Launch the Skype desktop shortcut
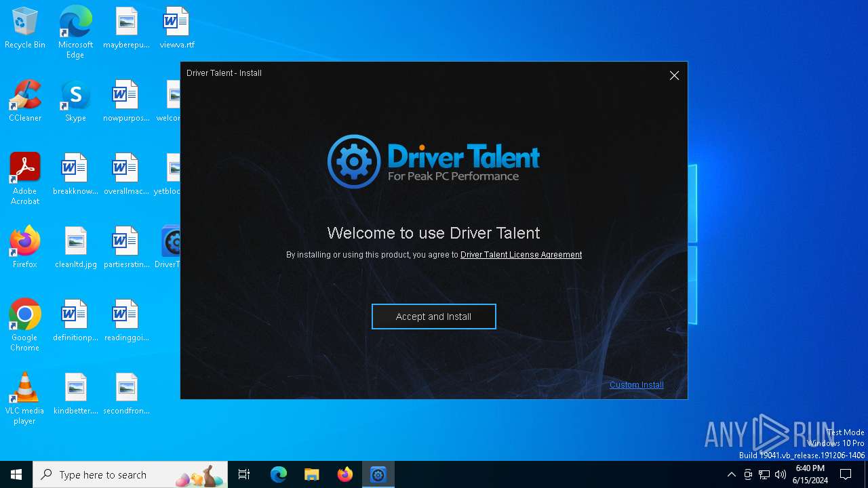 (75, 102)
